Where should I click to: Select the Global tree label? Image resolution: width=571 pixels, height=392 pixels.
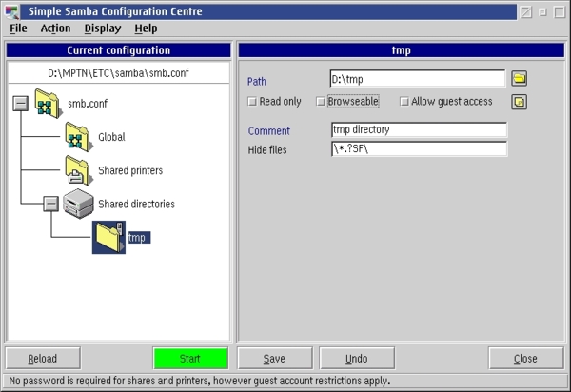click(111, 137)
